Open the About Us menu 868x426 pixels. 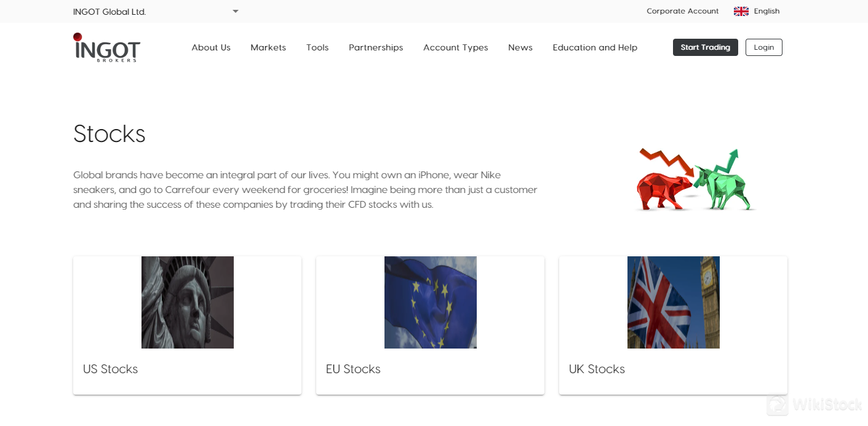(x=211, y=47)
